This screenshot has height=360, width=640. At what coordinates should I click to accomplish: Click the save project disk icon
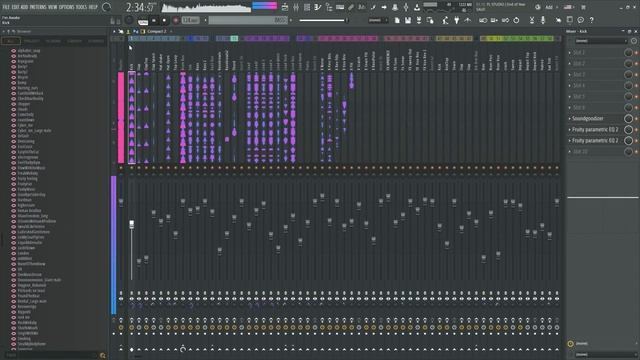click(408, 20)
